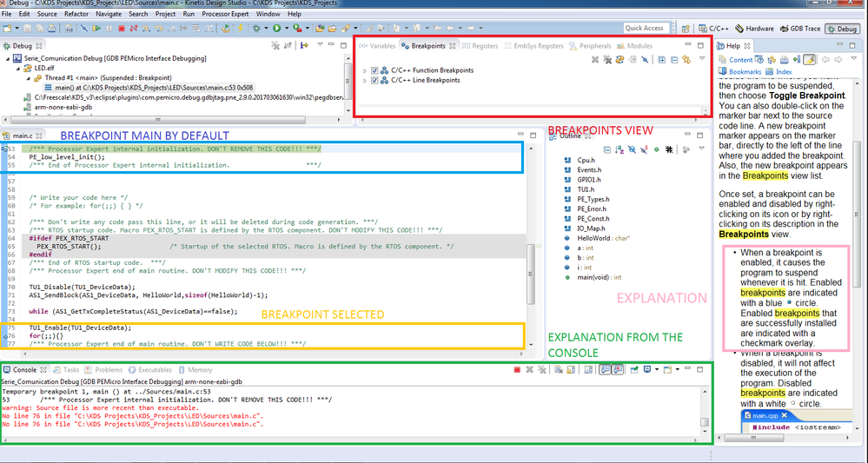Screen dimensions: 868x463
Task: Open Breakpoints view menu dropdown triangle
Action: point(702,58)
